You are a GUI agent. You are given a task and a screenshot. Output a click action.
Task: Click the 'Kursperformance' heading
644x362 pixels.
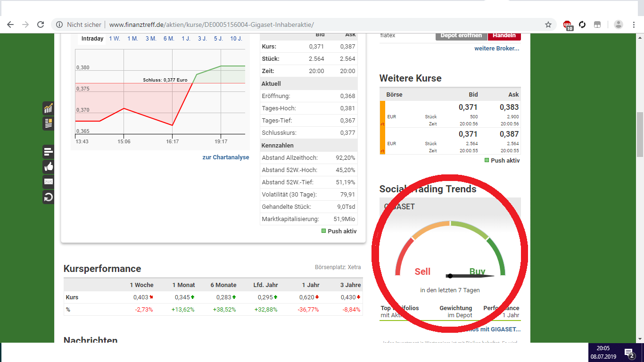coord(102,269)
